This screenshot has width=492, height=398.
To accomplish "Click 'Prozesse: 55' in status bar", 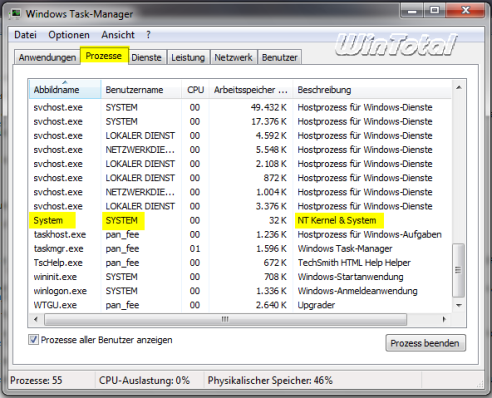I will (x=36, y=380).
